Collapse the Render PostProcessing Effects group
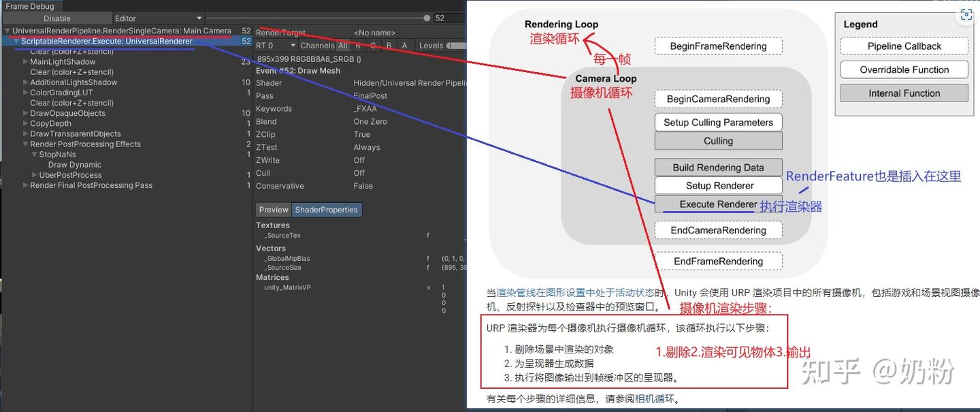This screenshot has width=980, height=412. pos(24,144)
